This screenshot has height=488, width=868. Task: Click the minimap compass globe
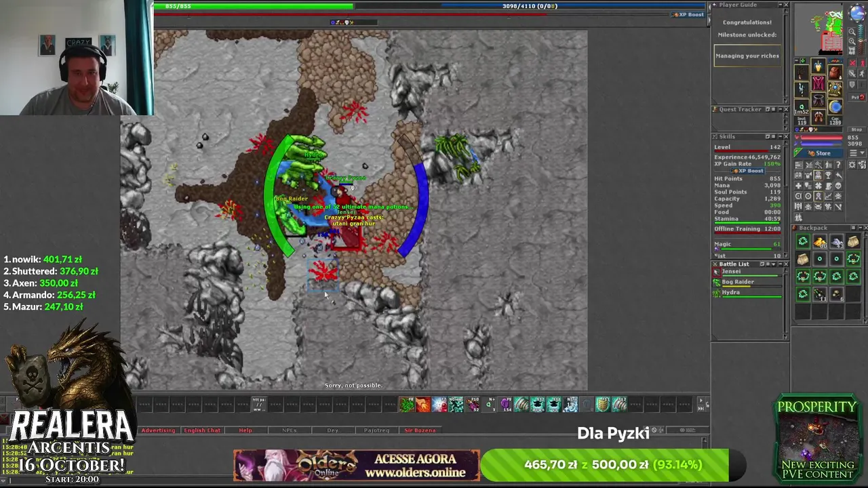click(x=858, y=13)
